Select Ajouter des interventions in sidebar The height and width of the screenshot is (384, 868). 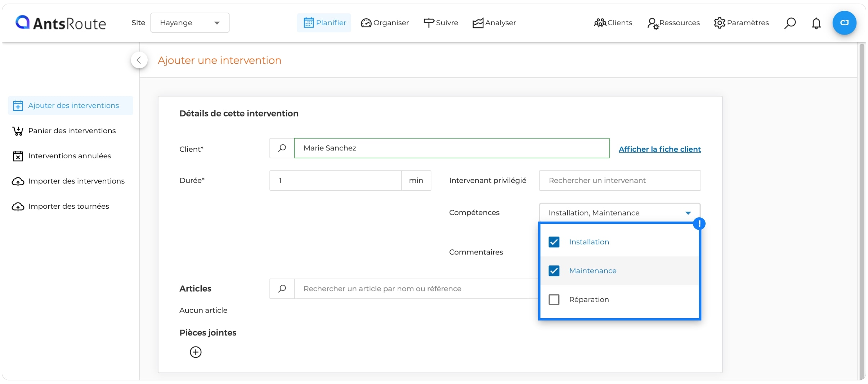[x=71, y=105]
